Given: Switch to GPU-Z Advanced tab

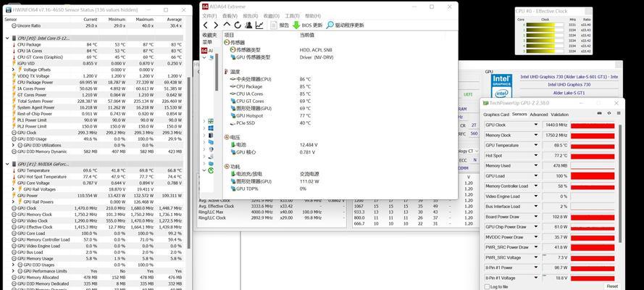Looking at the screenshot, I should tap(539, 115).
